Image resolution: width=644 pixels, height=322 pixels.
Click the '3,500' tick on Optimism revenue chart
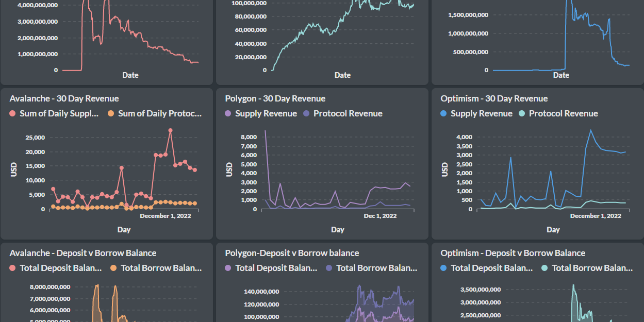[464, 146]
